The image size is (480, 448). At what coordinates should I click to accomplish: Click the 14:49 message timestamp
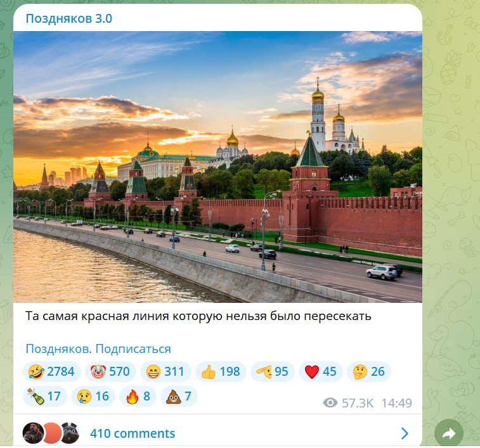click(x=397, y=403)
